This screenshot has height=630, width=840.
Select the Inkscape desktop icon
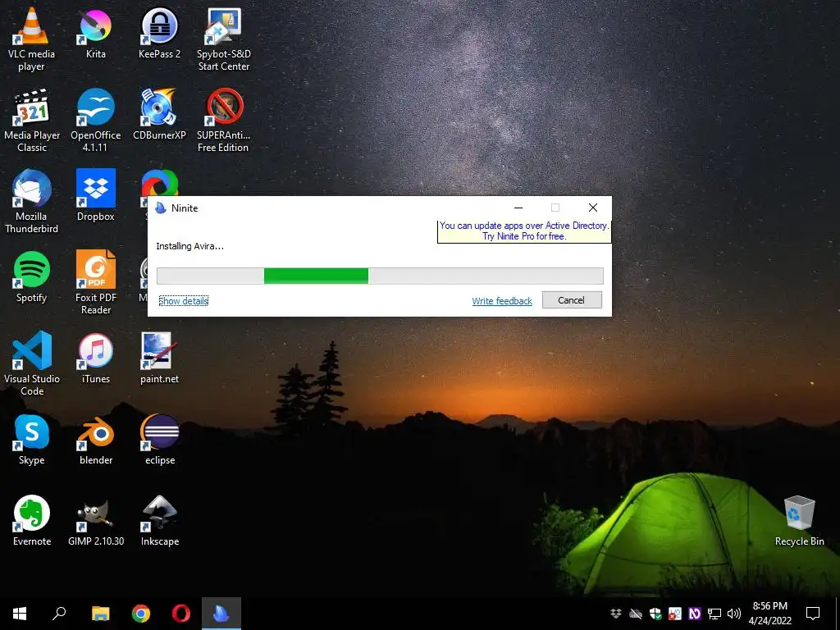pos(159,521)
